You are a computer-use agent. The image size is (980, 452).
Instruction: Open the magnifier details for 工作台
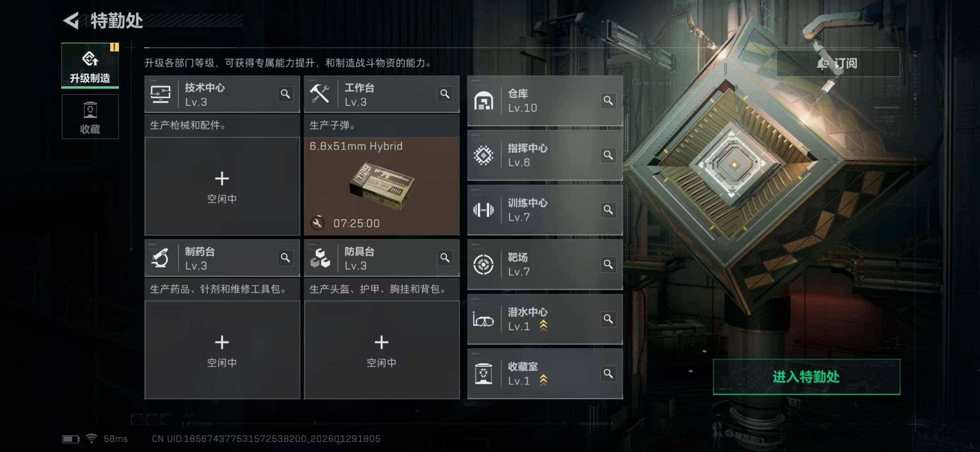point(445,94)
